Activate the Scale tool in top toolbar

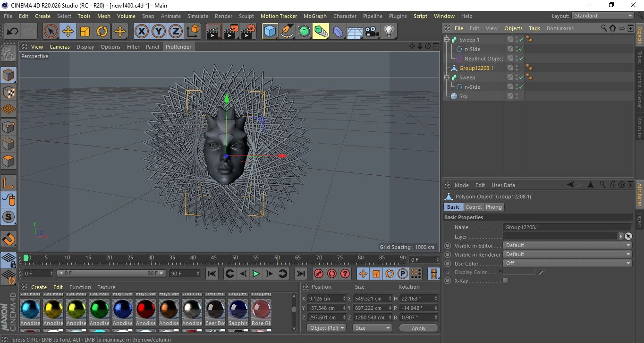pos(85,32)
